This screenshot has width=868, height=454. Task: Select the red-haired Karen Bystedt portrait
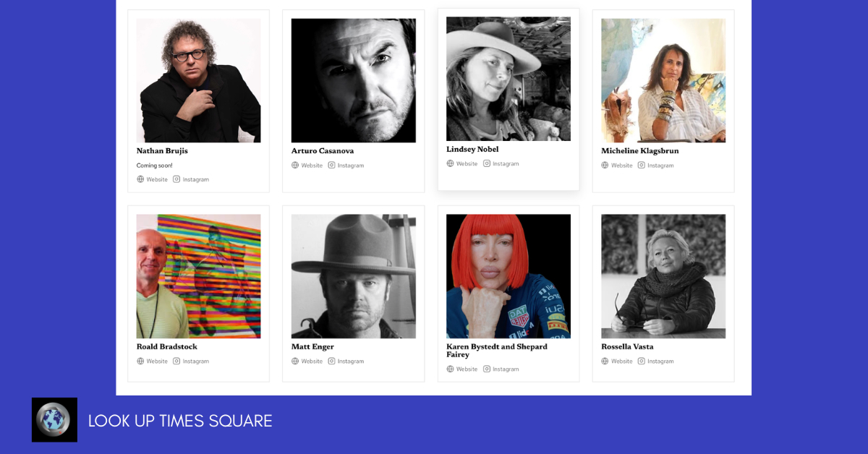click(x=508, y=276)
